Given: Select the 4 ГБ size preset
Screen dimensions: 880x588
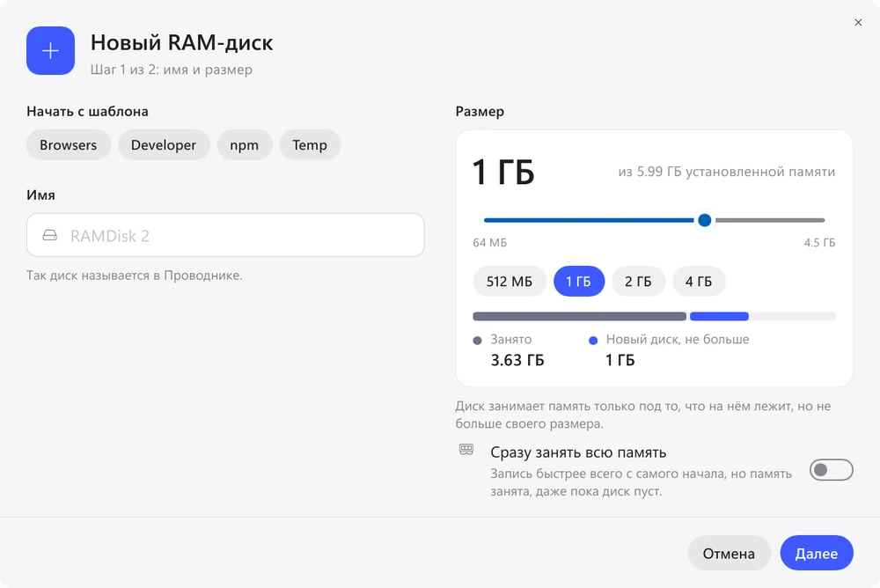Looking at the screenshot, I should (x=699, y=282).
